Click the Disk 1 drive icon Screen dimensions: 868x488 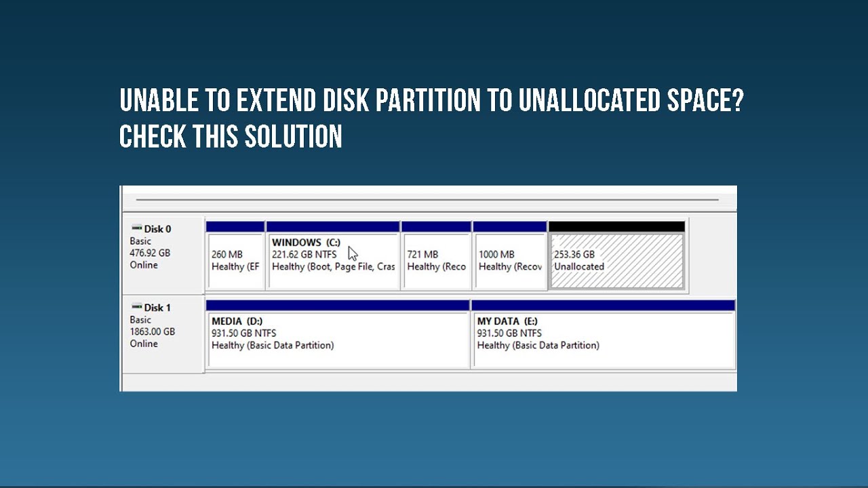tap(136, 308)
